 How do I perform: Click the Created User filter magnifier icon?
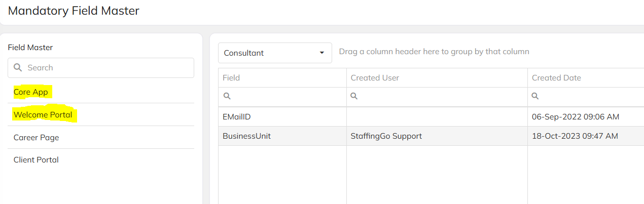pyautogui.click(x=354, y=96)
